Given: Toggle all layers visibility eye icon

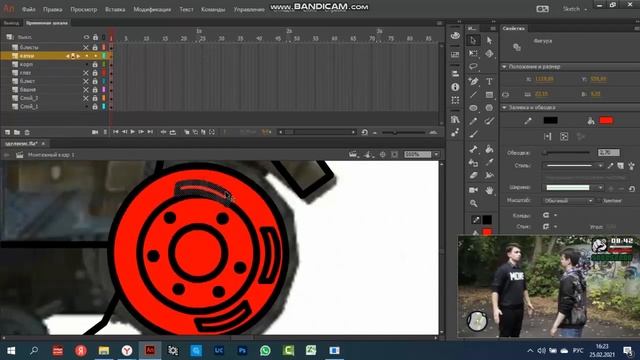Looking at the screenshot, I should (x=86, y=37).
